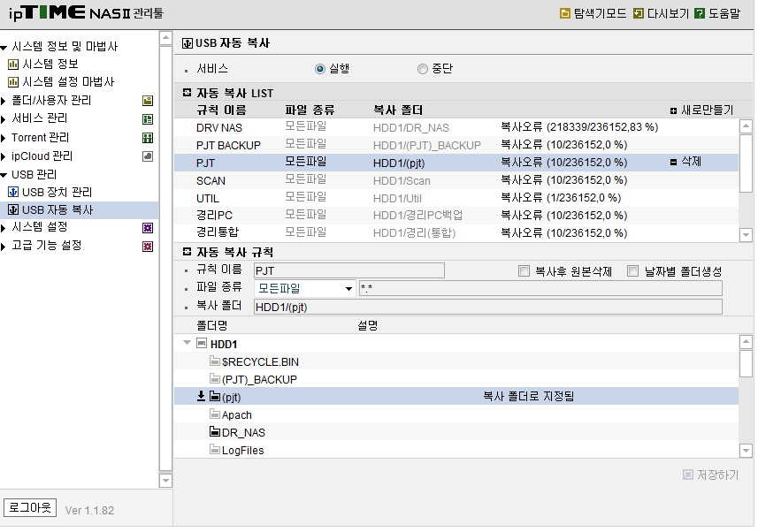
Task: Open USB 장치 관리 page
Action: (57, 193)
